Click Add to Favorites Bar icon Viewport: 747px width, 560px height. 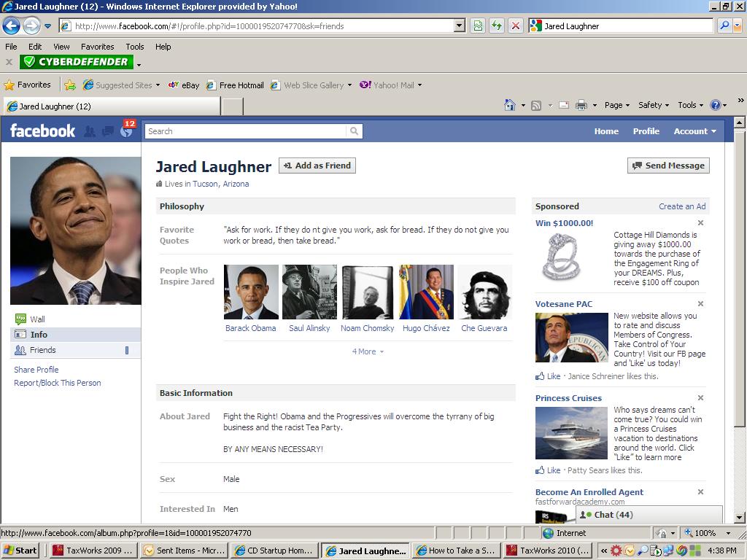pyautogui.click(x=70, y=85)
